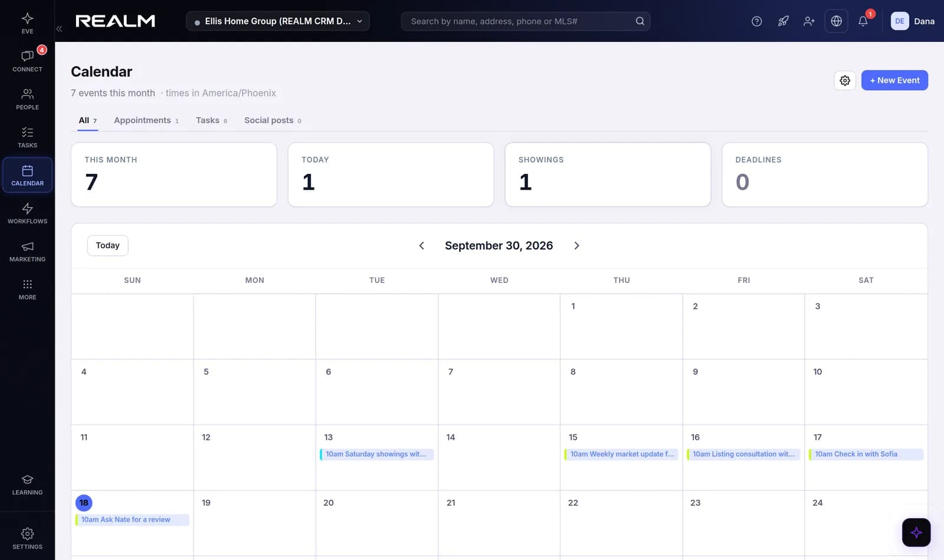Select day 5 in the calendar
944x560 pixels.
tap(255, 392)
